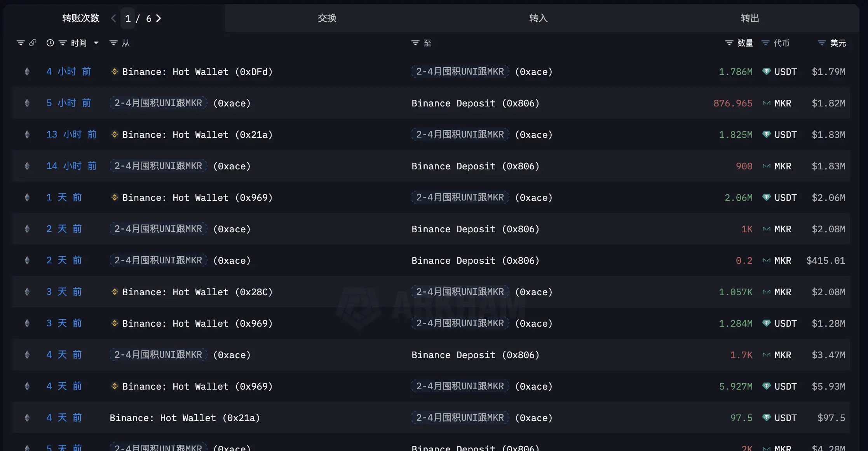Open Binance: Hot Wallet (0xDFd) link
Screen dimensions: 868x451
click(x=197, y=72)
